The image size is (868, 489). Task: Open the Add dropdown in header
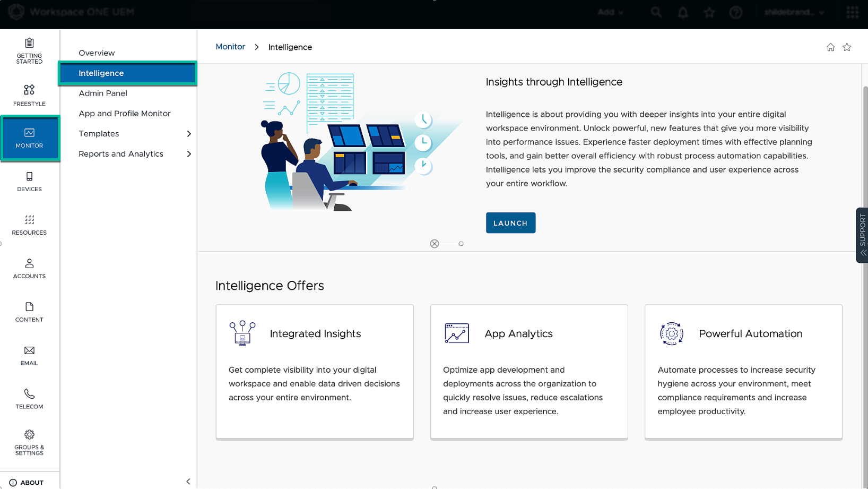coord(610,12)
